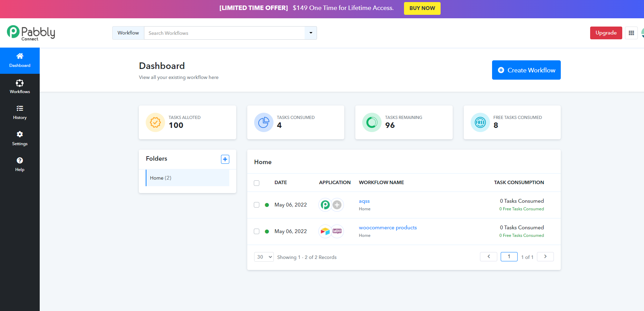Image resolution: width=644 pixels, height=311 pixels.
Task: Click the green status dot of aqss
Action: [267, 205]
